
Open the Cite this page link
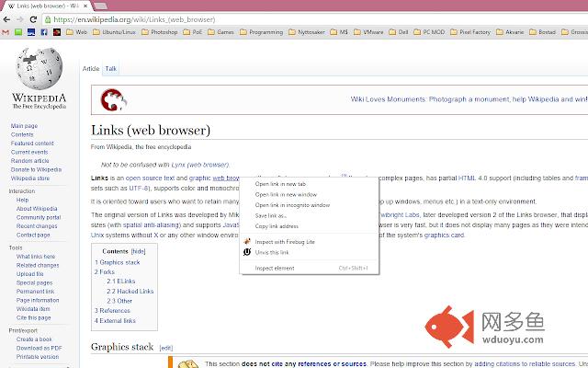point(33,317)
